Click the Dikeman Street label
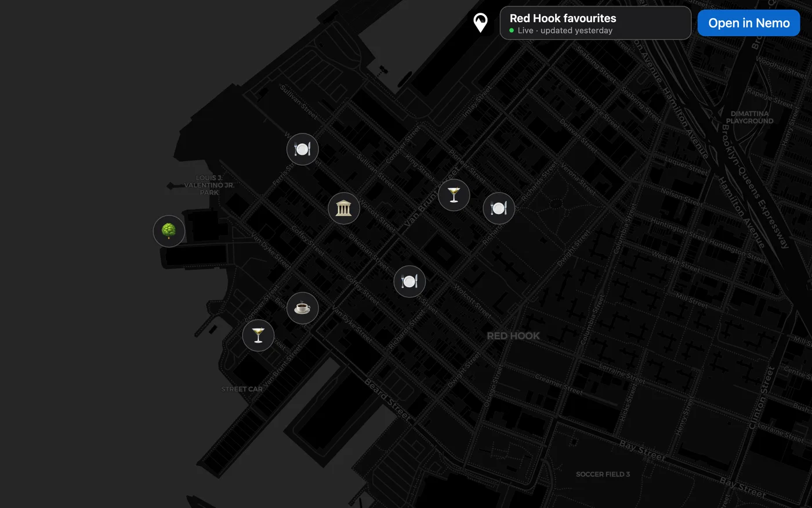Screen dimensions: 812x508 (369, 253)
